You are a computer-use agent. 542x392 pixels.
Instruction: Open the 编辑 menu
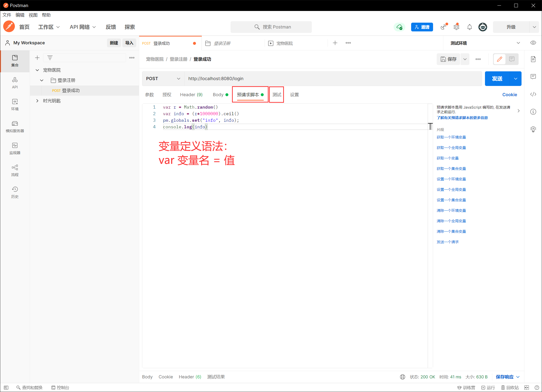click(x=20, y=15)
